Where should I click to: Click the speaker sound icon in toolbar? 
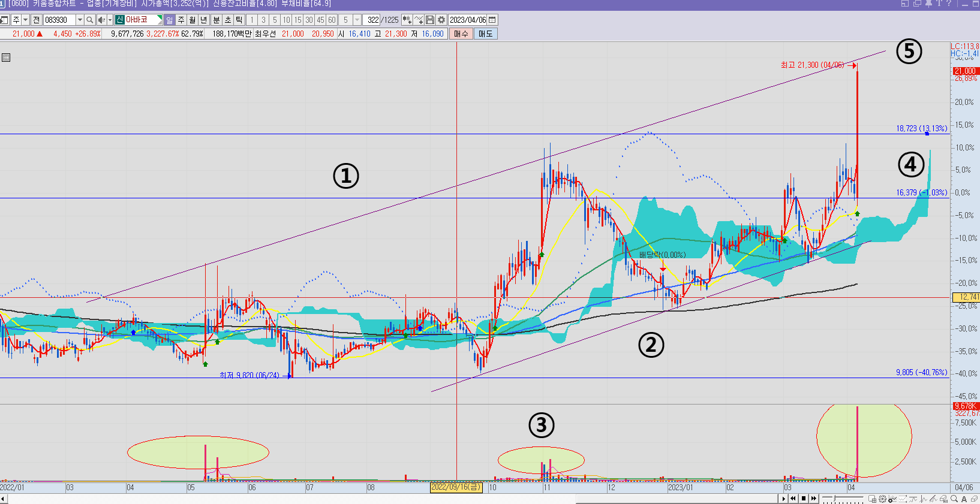[101, 20]
